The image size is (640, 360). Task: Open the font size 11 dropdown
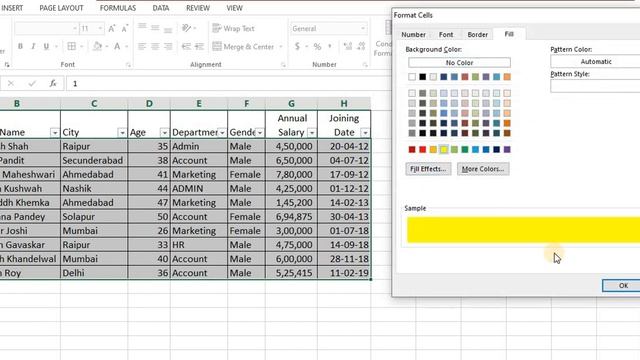pyautogui.click(x=100, y=29)
